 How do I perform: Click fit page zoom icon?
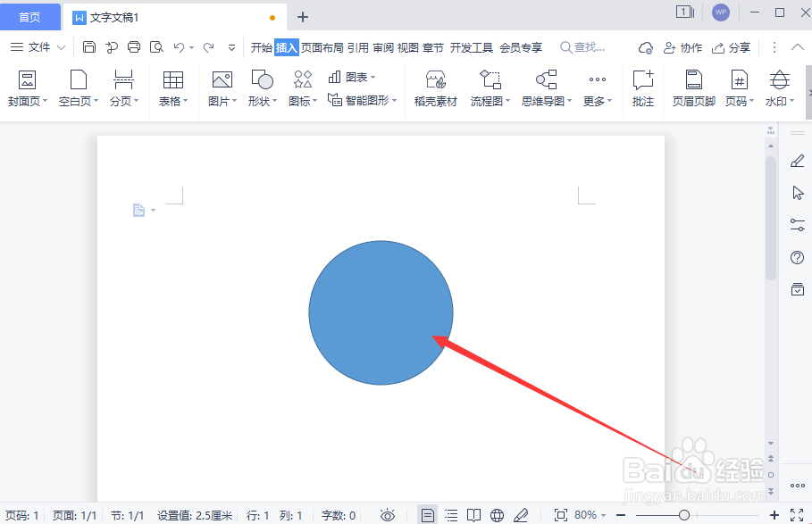tap(561, 515)
